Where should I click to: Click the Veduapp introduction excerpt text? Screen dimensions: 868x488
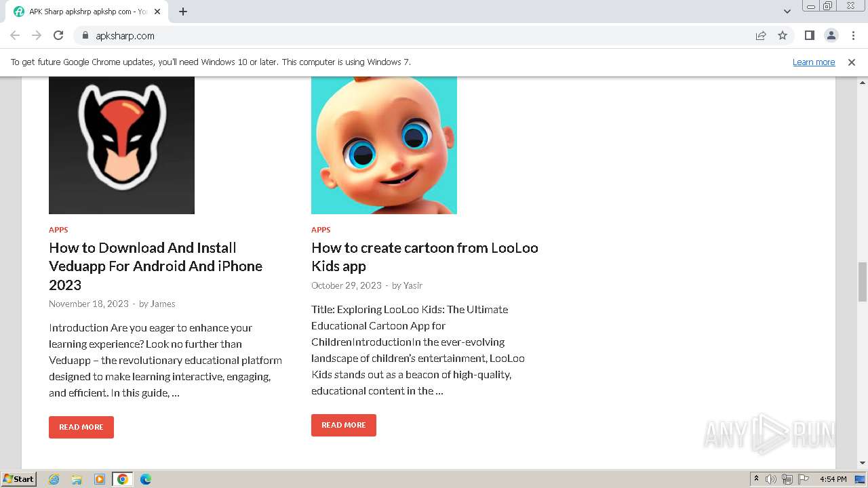pos(165,360)
